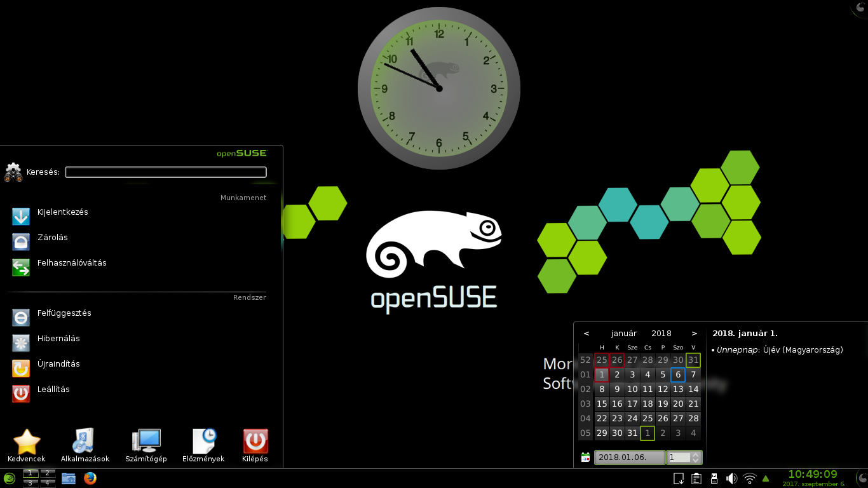Switch to virtual desktop 3
The image size is (868, 488).
tap(31, 483)
